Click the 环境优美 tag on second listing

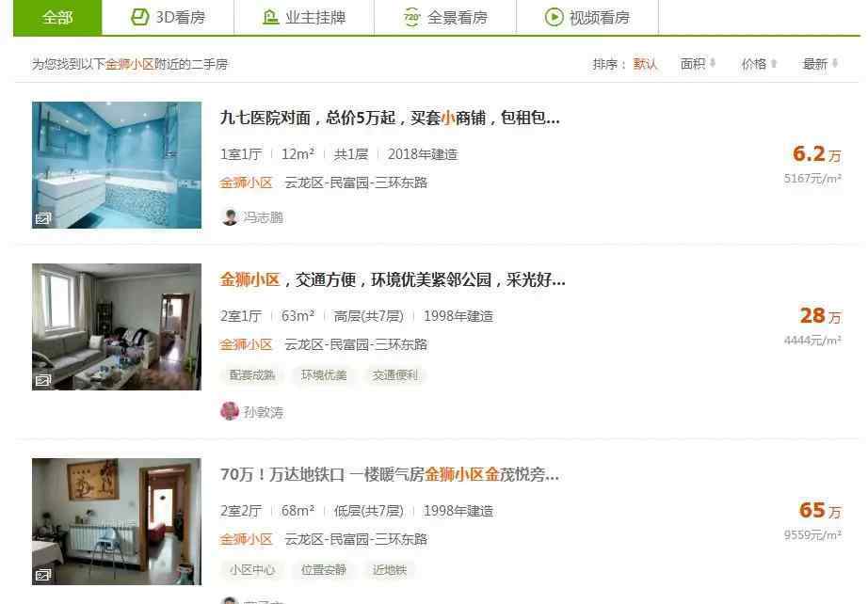[324, 375]
